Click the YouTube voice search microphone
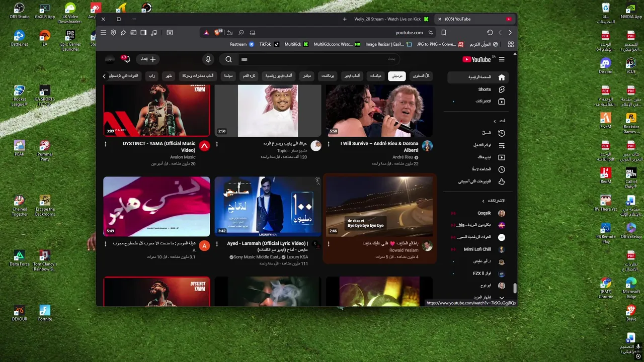 pos(208,59)
